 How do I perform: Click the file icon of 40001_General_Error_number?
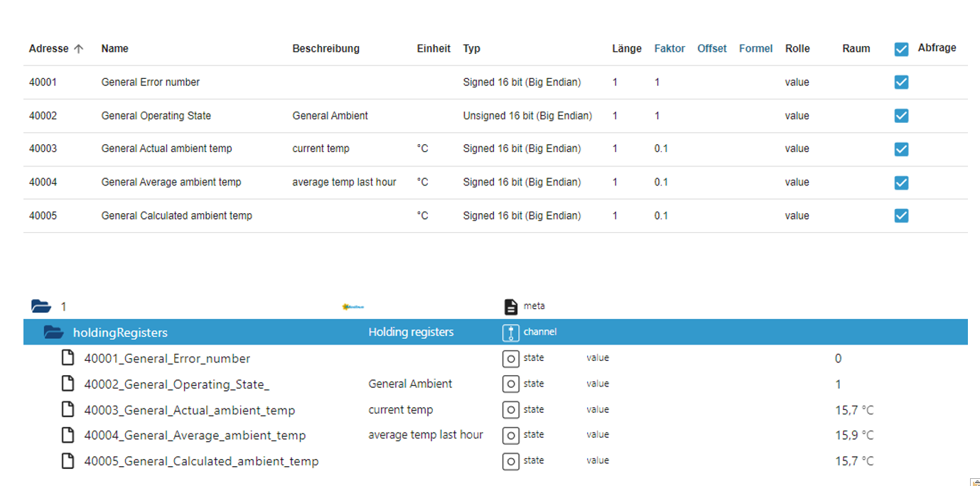68,358
